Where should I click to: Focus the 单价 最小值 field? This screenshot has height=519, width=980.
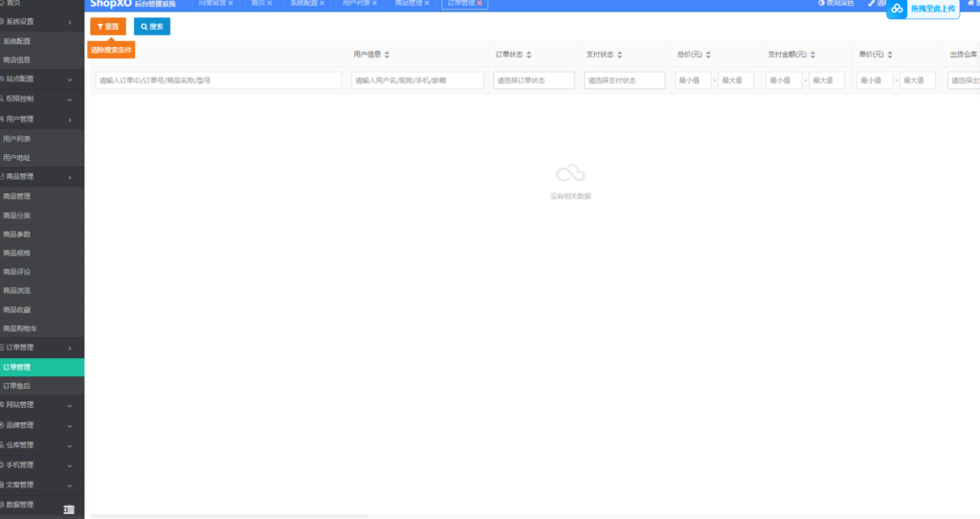click(x=875, y=80)
